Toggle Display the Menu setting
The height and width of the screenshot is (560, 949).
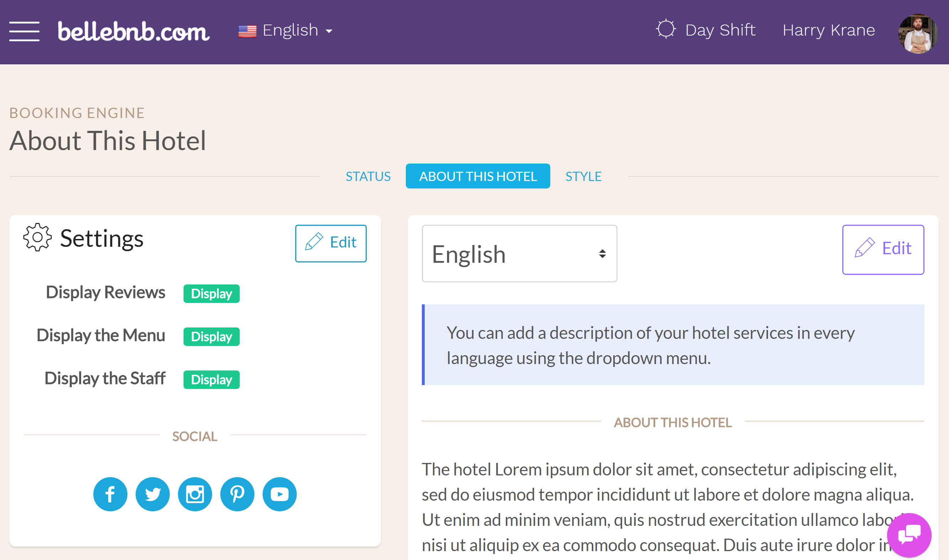(211, 337)
